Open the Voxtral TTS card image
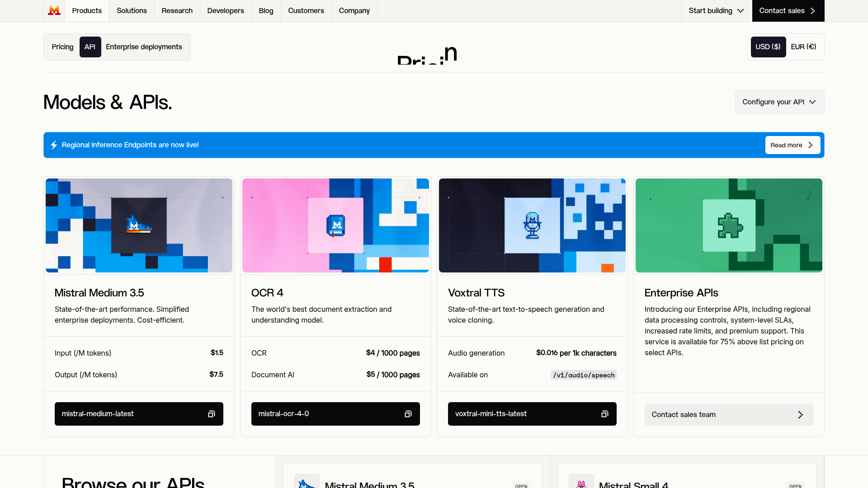Image resolution: width=868 pixels, height=488 pixels. point(532,225)
